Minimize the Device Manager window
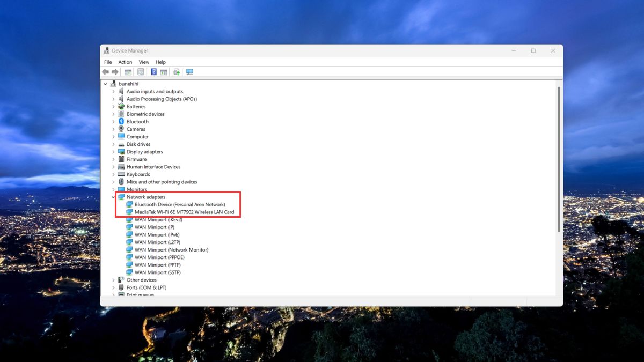This screenshot has height=362, width=644. [x=514, y=51]
